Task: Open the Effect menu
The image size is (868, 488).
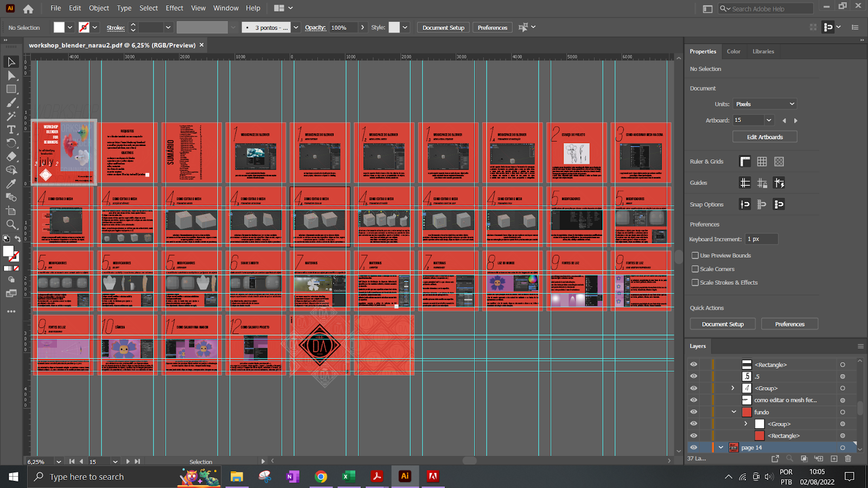Action: pyautogui.click(x=174, y=8)
